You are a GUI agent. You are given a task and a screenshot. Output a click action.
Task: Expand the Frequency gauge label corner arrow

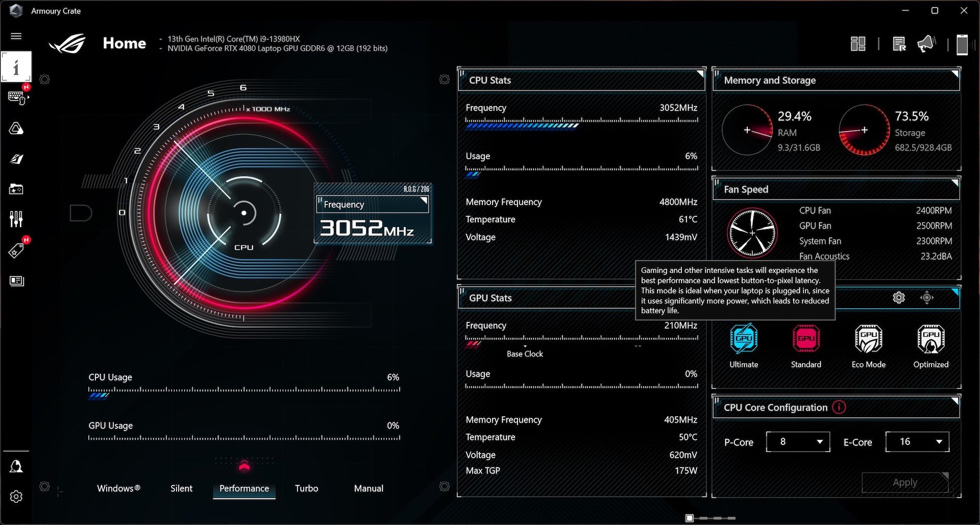point(423,202)
